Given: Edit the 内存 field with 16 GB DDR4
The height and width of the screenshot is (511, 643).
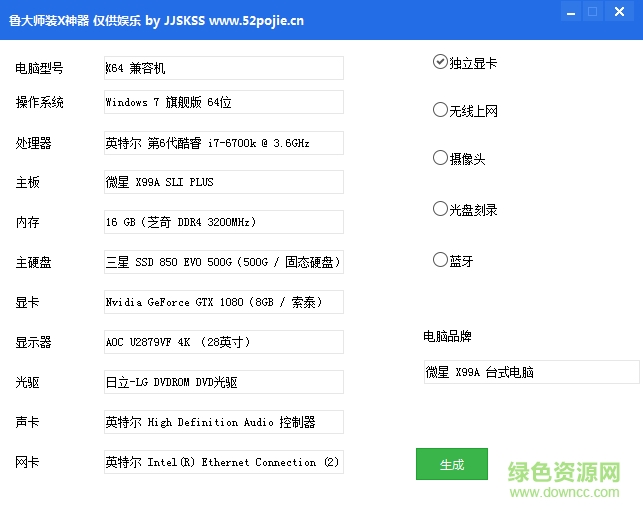Looking at the screenshot, I should [x=224, y=222].
